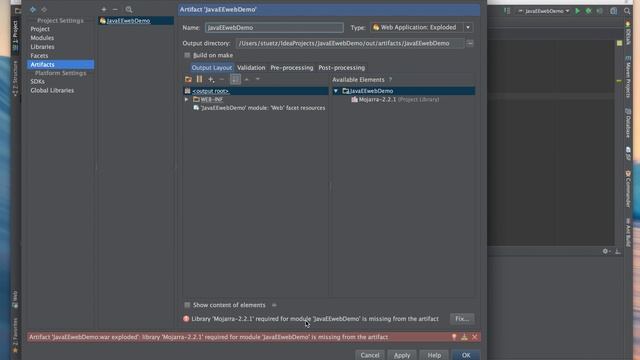The image size is (640, 360).
Task: Click the green Run button in IDE toolbar
Action: pyautogui.click(x=577, y=11)
